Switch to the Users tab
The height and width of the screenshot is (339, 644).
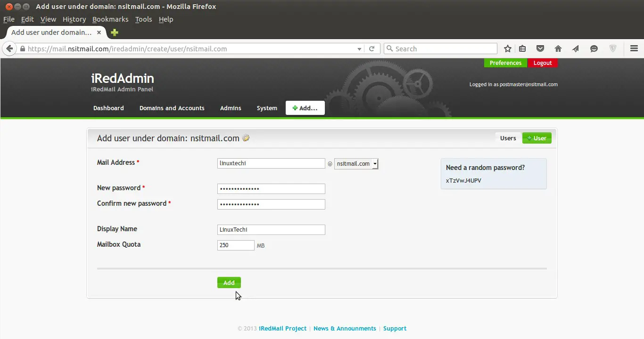tap(508, 138)
